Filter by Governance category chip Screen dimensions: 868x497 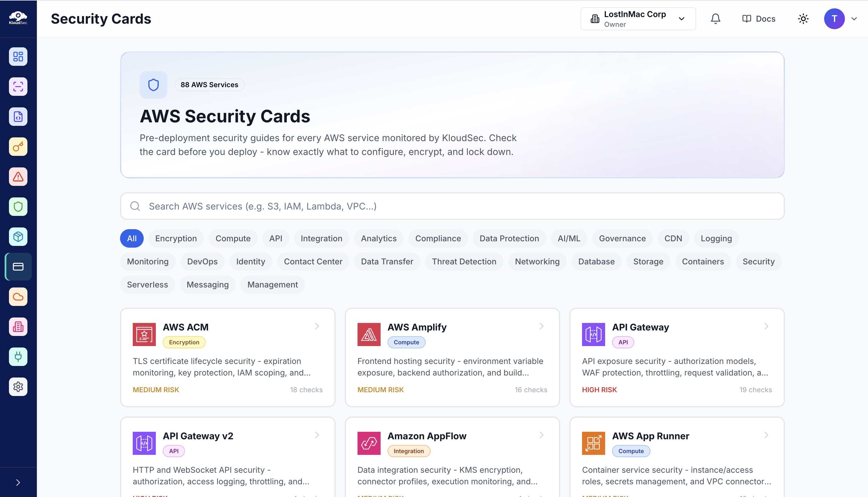pos(622,238)
